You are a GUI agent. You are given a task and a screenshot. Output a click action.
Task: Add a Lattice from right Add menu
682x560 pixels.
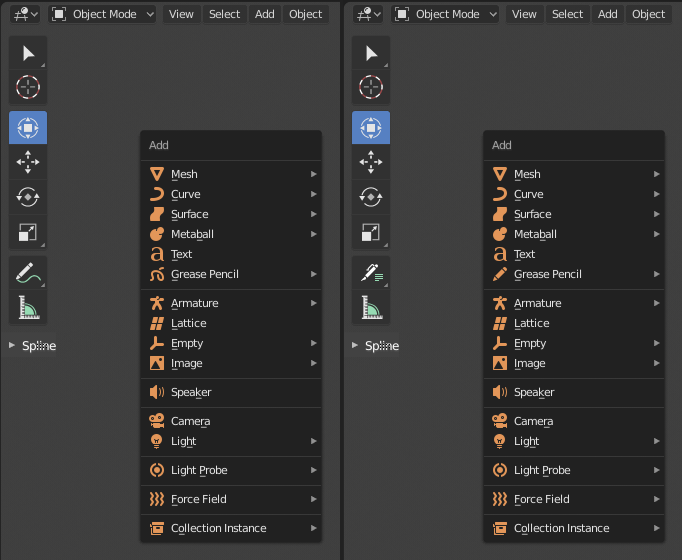pos(574,323)
